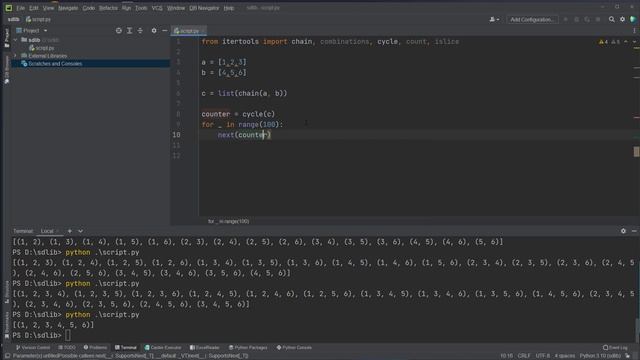Click the Python 3.10 interpreter status entry
The image size is (640, 360).
[x=600, y=356]
